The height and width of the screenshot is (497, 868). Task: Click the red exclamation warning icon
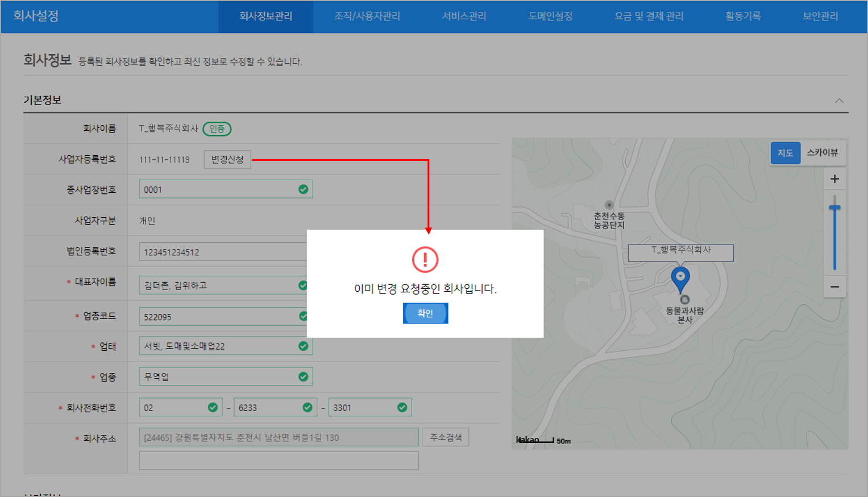pyautogui.click(x=425, y=260)
